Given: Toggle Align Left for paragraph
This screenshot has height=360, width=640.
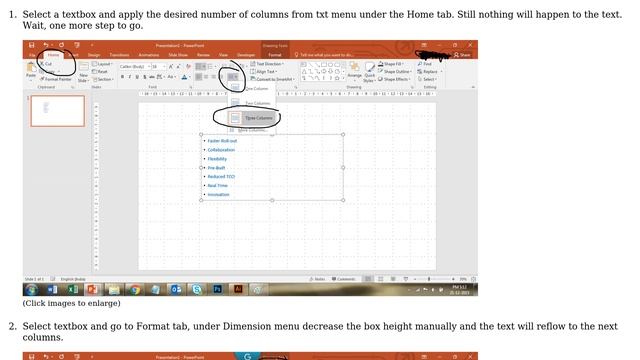Looking at the screenshot, I should tap(199, 77).
